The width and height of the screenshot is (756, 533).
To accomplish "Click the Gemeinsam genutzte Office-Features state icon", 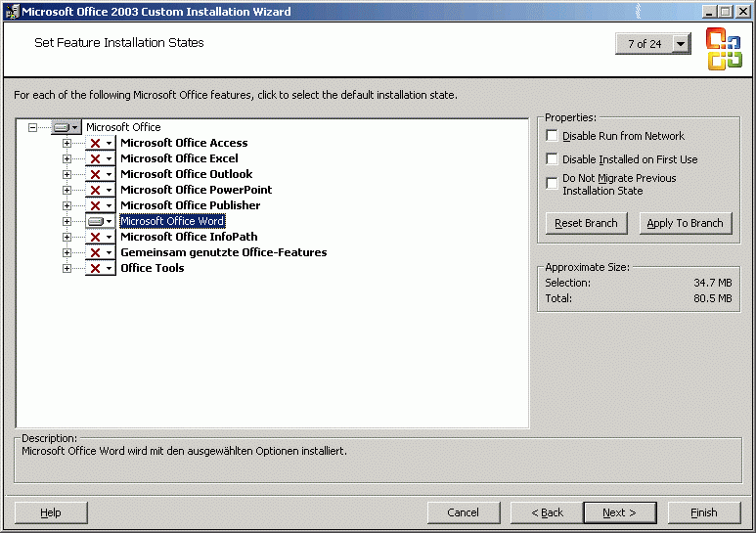I will pyautogui.click(x=101, y=252).
